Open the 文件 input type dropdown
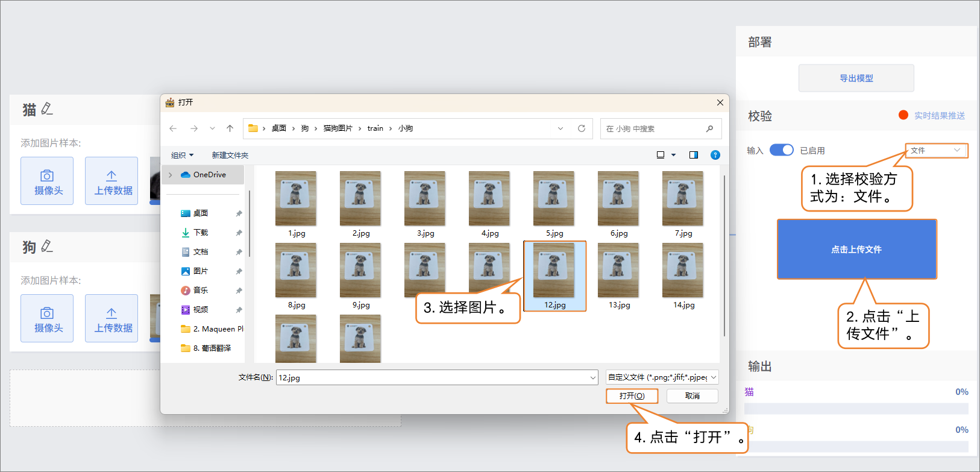This screenshot has height=472, width=980. [x=936, y=151]
